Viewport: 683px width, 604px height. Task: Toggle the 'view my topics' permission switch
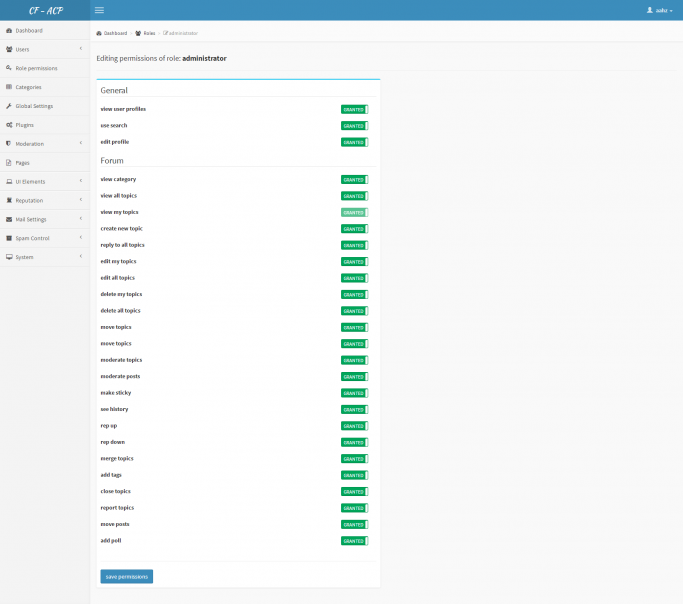click(x=355, y=213)
